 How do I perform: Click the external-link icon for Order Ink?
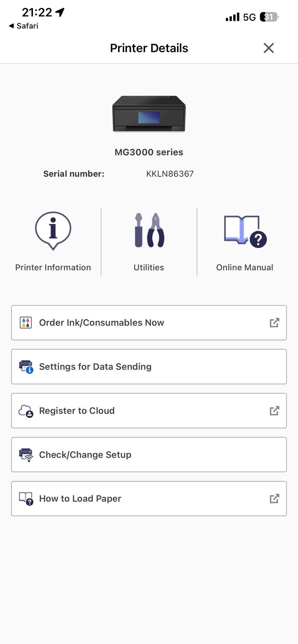(x=274, y=323)
